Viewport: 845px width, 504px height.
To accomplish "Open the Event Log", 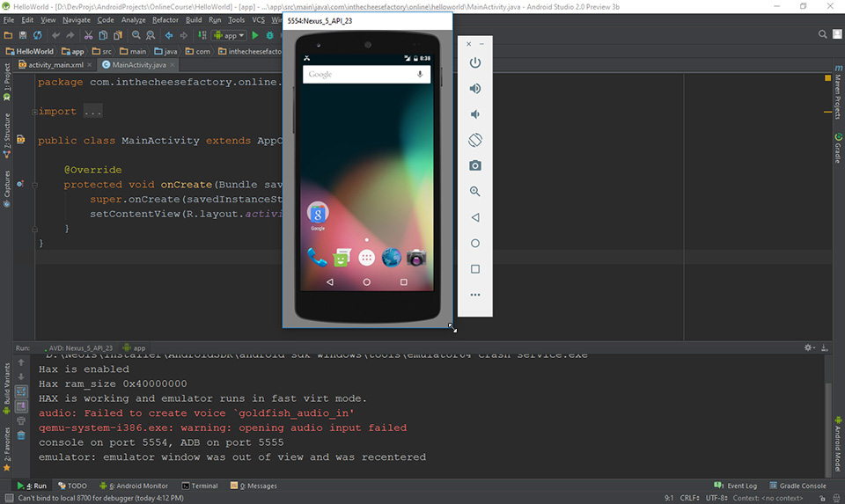I will 736,486.
